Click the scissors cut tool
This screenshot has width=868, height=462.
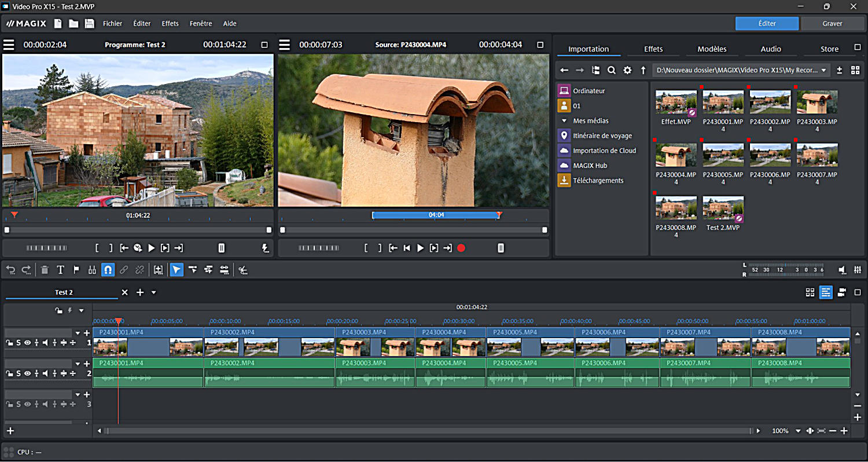click(243, 270)
